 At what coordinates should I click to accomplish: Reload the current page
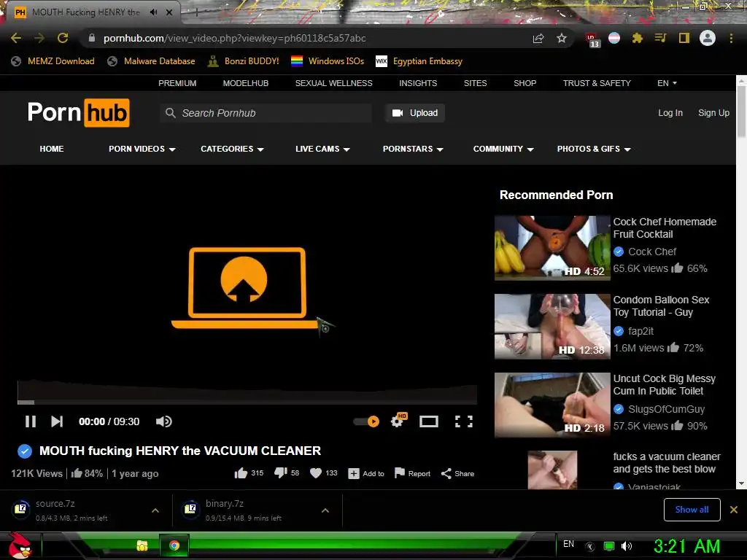pos(63,38)
